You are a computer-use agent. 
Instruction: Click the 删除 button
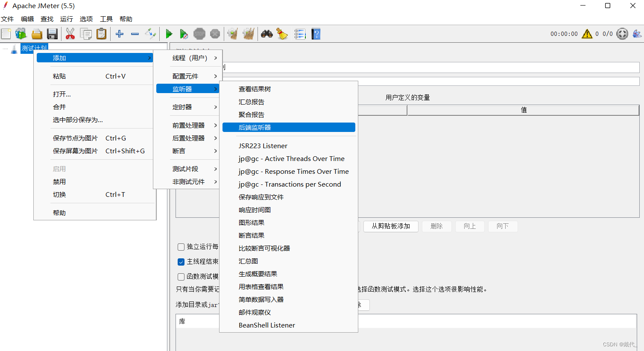(437, 226)
